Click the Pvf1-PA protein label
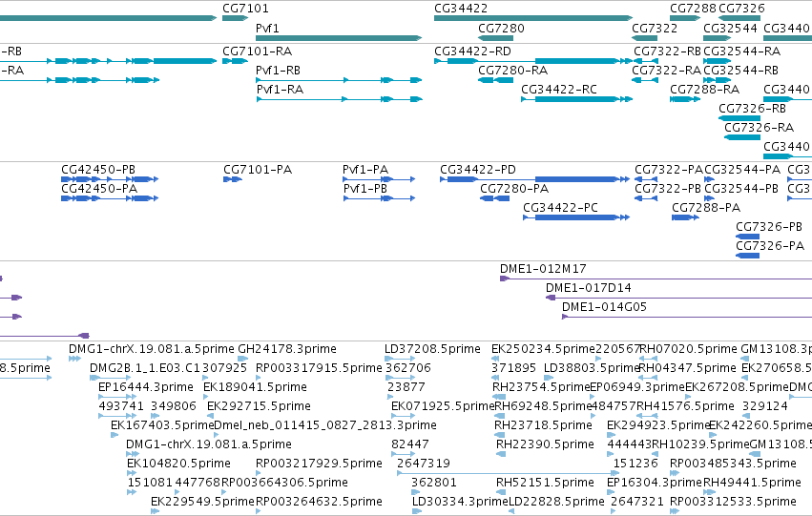 tap(365, 170)
